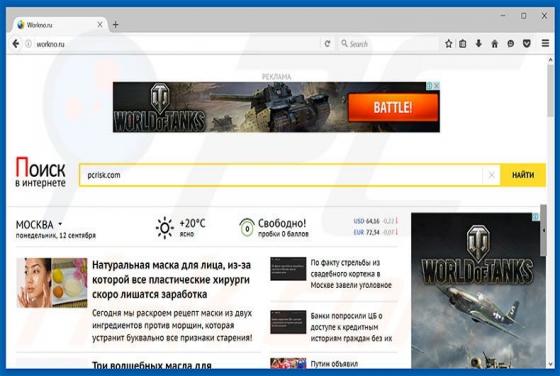Reload the page with the refresh icon

(x=327, y=44)
